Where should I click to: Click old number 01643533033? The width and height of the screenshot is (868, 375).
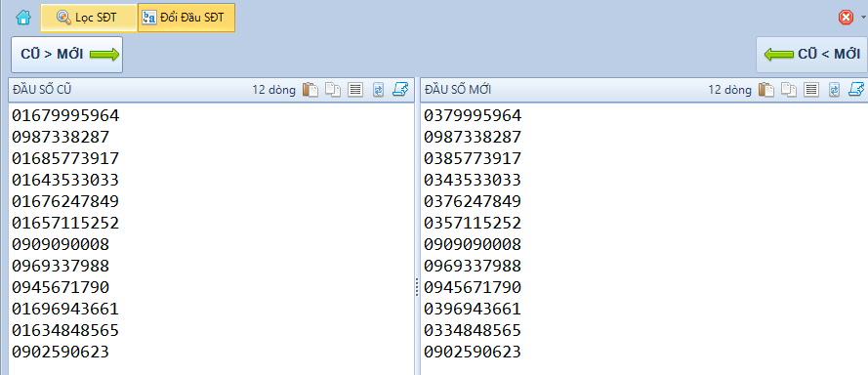pos(65,180)
